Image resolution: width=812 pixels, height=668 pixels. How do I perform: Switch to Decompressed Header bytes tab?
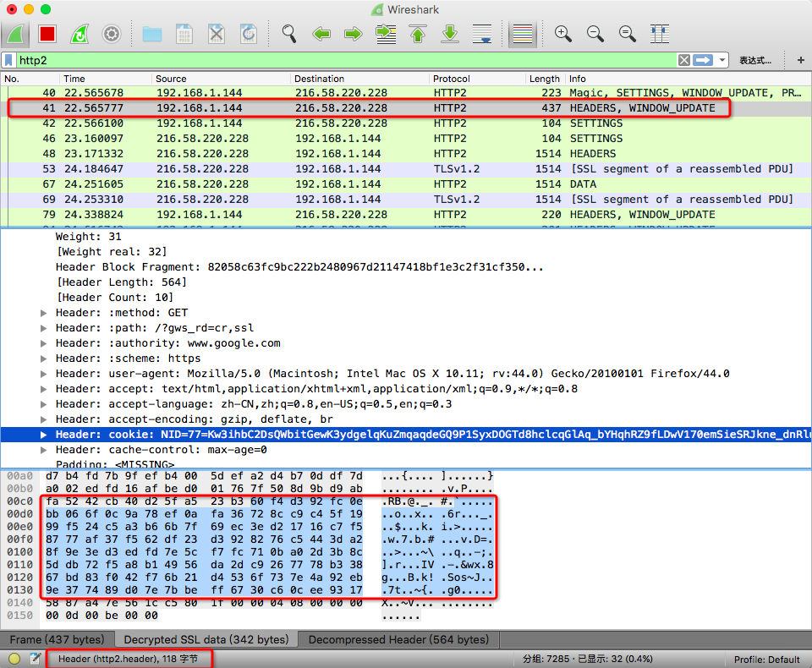coord(398,639)
